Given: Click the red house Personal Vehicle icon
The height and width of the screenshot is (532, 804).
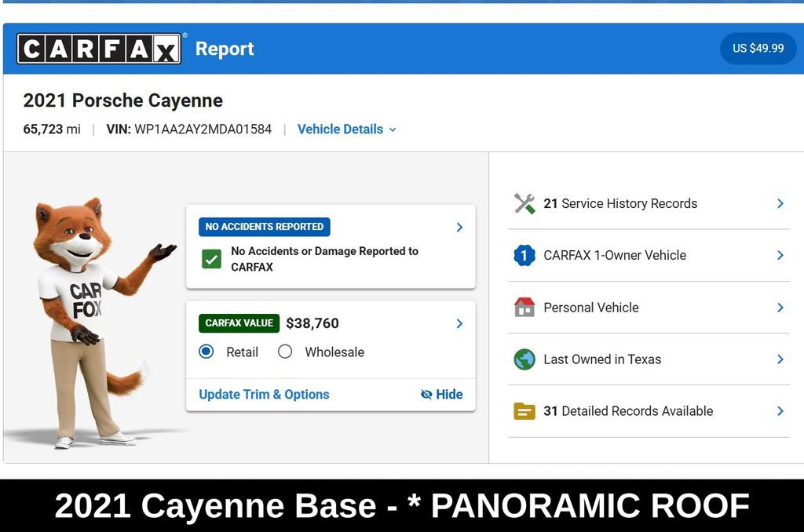Looking at the screenshot, I should 524,307.
